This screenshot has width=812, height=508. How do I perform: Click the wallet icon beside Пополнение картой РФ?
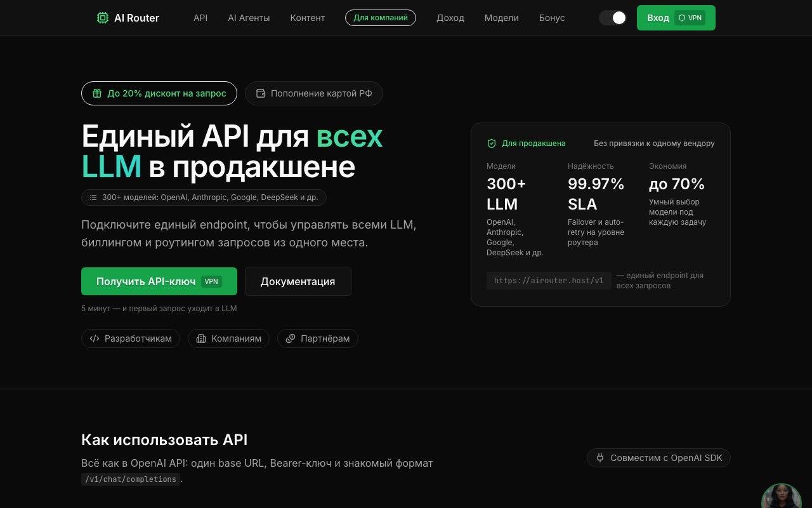pyautogui.click(x=261, y=93)
